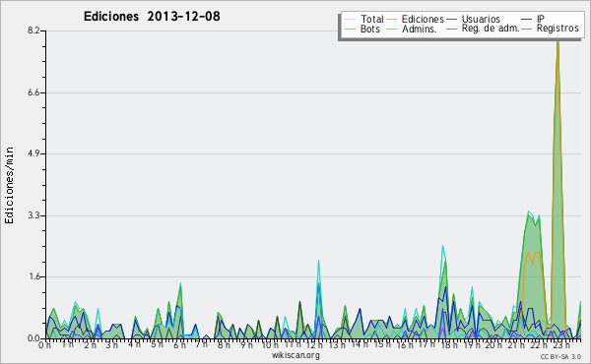The height and width of the screenshot is (364, 591).
Task: Click the '9 h' x-axis label
Action: (246, 345)
